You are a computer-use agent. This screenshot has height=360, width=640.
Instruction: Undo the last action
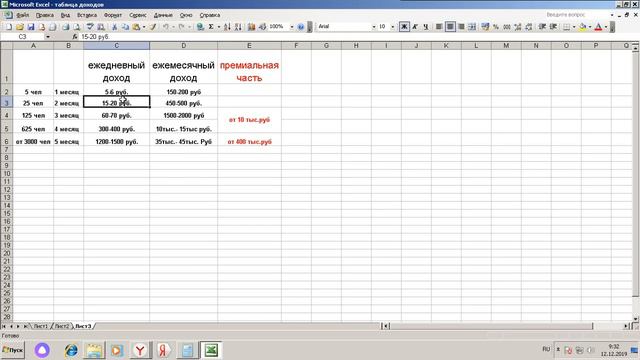166,27
